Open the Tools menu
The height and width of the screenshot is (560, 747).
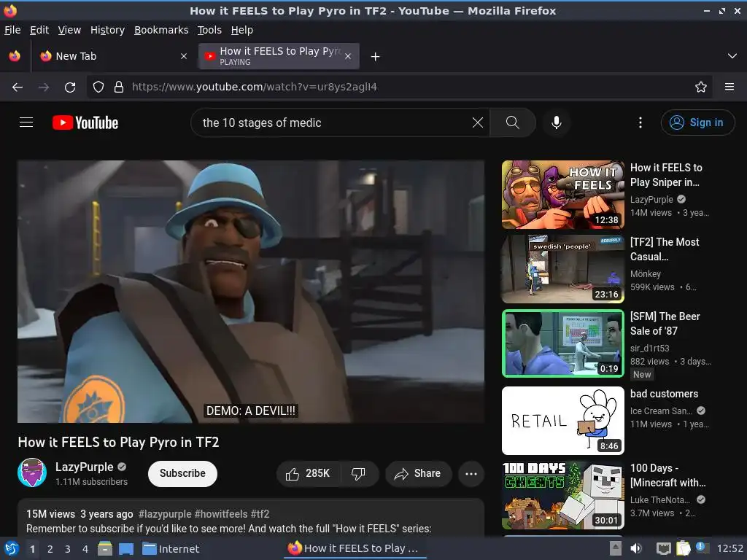click(209, 30)
